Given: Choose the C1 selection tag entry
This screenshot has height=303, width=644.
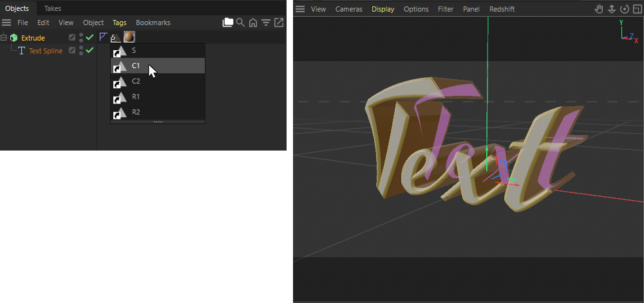Looking at the screenshot, I should pos(158,66).
